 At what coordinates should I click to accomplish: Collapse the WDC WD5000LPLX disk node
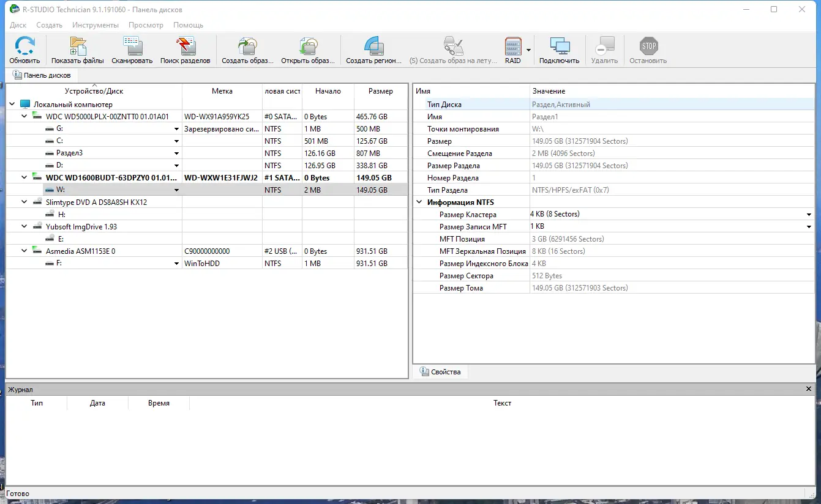pyautogui.click(x=24, y=116)
